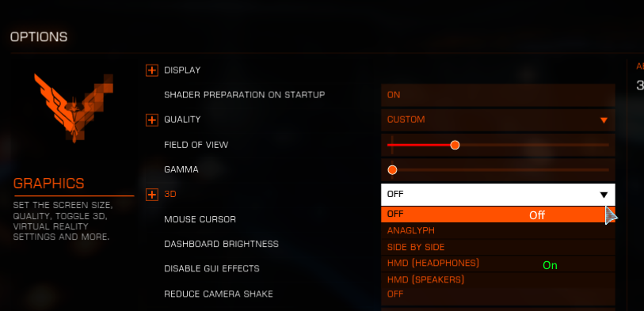
Task: Select highlighted OFF option in list
Action: click(497, 214)
